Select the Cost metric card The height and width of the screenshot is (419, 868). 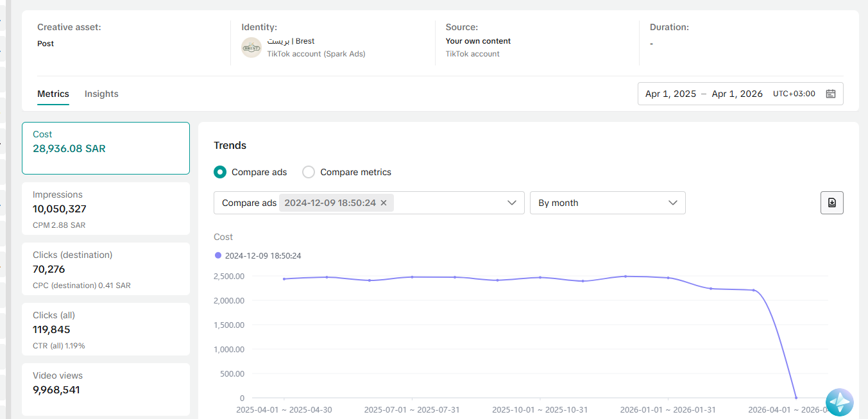pyautogui.click(x=106, y=148)
